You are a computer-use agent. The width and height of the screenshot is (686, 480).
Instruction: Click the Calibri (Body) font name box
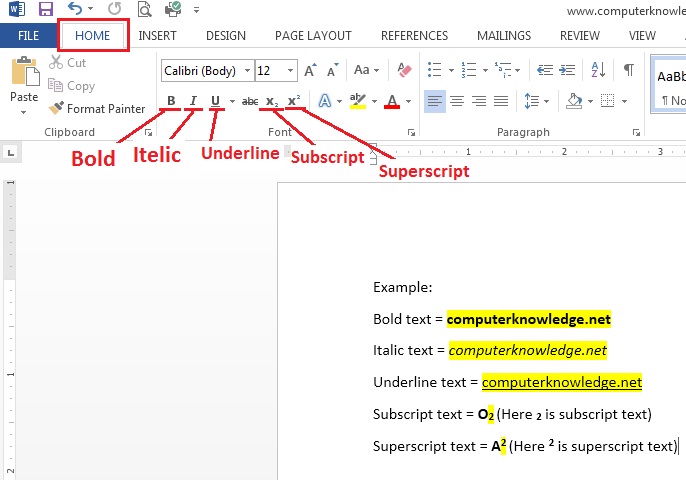coord(202,70)
